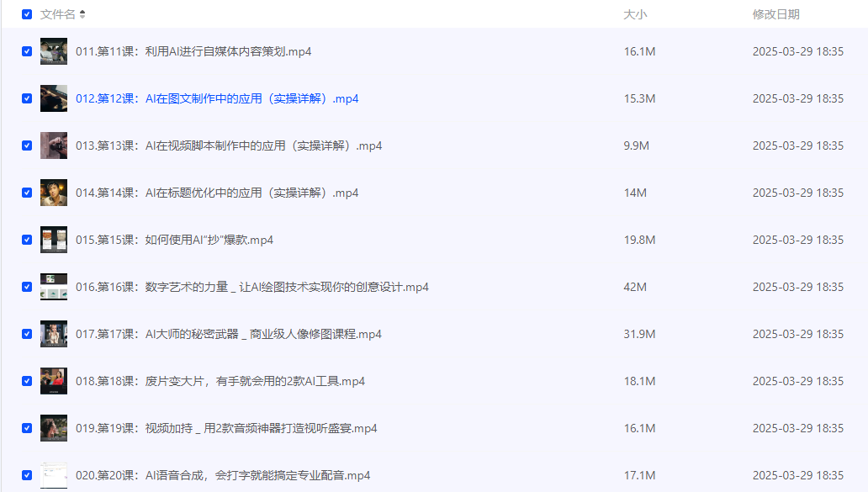The width and height of the screenshot is (868, 492).
Task: Click the modified date of 011.第11课 row
Action: (797, 51)
